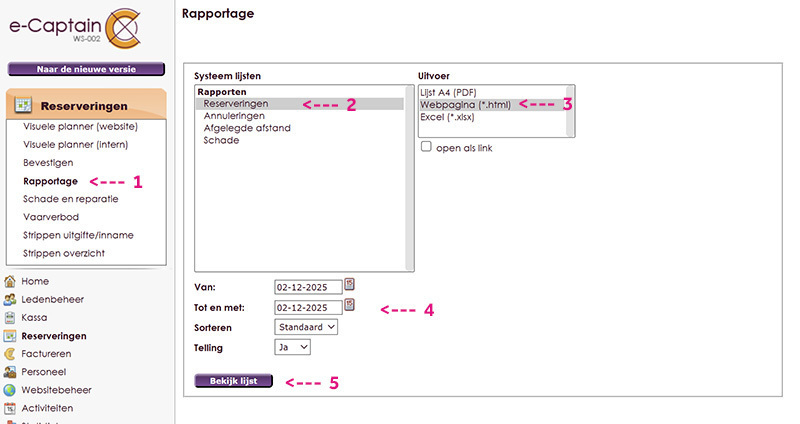Open Ledenbeheer via its people icon
Image resolution: width=800 pixels, height=424 pixels.
[x=10, y=300]
